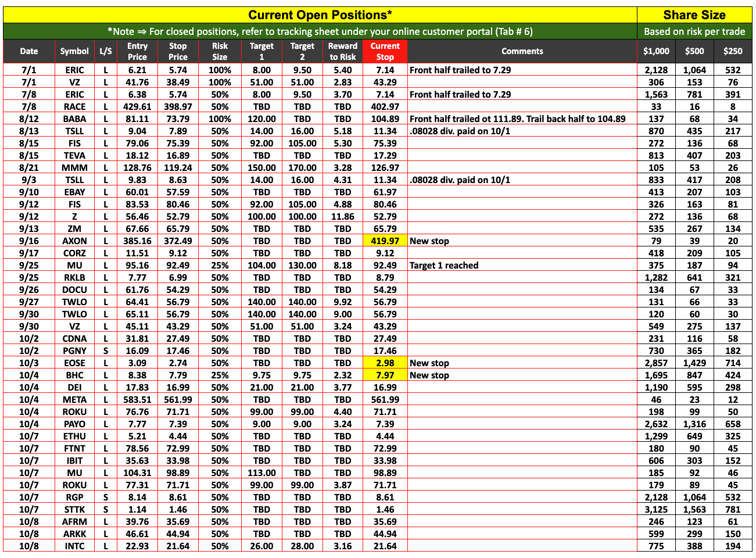This screenshot has width=756, height=558.
Task: Click the yellow Share Size title cell
Action: pyautogui.click(x=694, y=15)
